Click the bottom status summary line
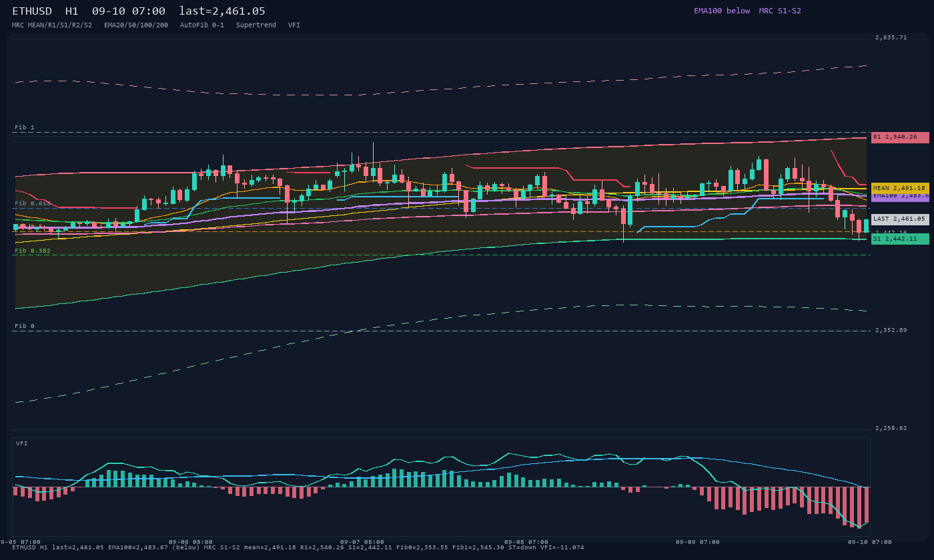 [x=298, y=548]
